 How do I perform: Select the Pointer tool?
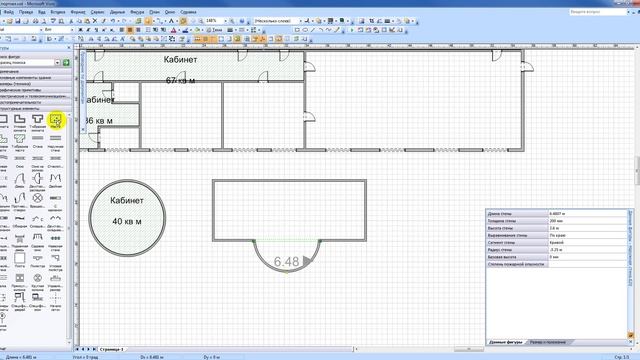[148, 21]
